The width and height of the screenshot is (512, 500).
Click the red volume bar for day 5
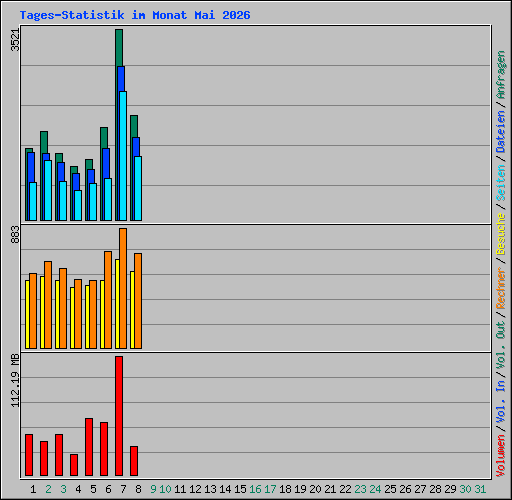point(89,447)
